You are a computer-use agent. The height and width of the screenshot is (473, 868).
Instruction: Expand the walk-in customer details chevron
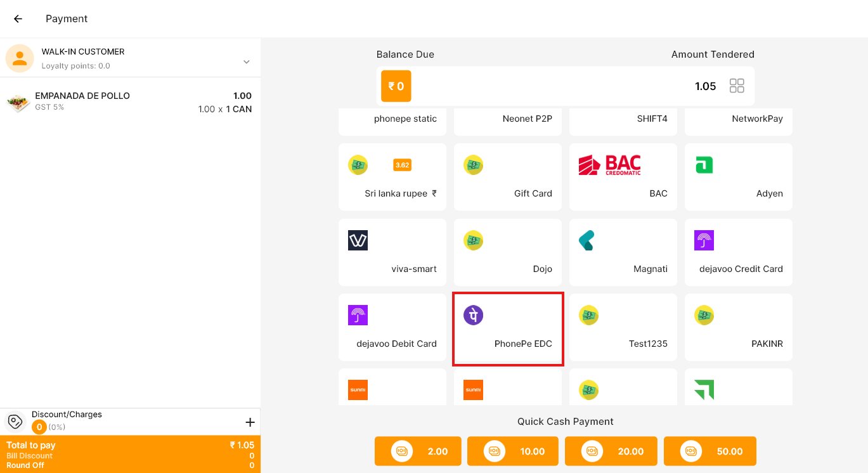pyautogui.click(x=247, y=62)
